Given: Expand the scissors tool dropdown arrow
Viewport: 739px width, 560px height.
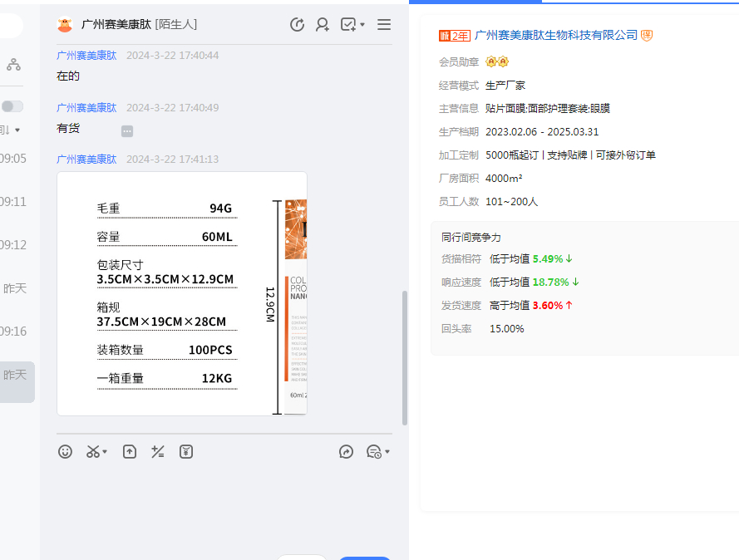Looking at the screenshot, I should [x=105, y=452].
